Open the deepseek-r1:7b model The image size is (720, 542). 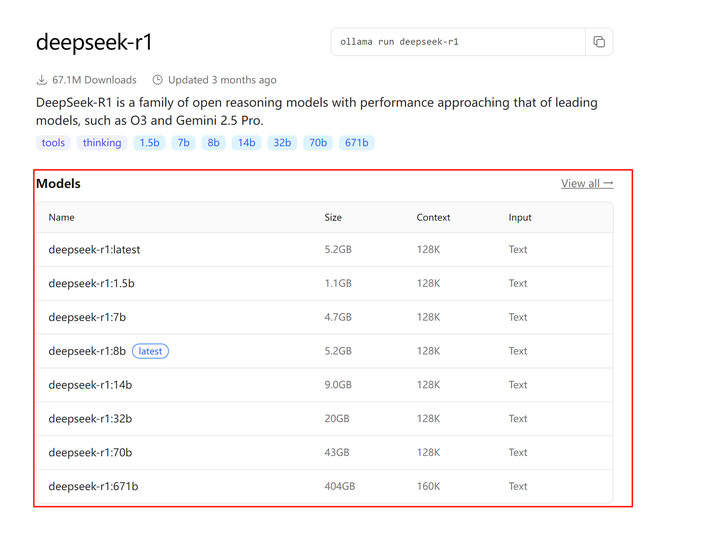87,317
